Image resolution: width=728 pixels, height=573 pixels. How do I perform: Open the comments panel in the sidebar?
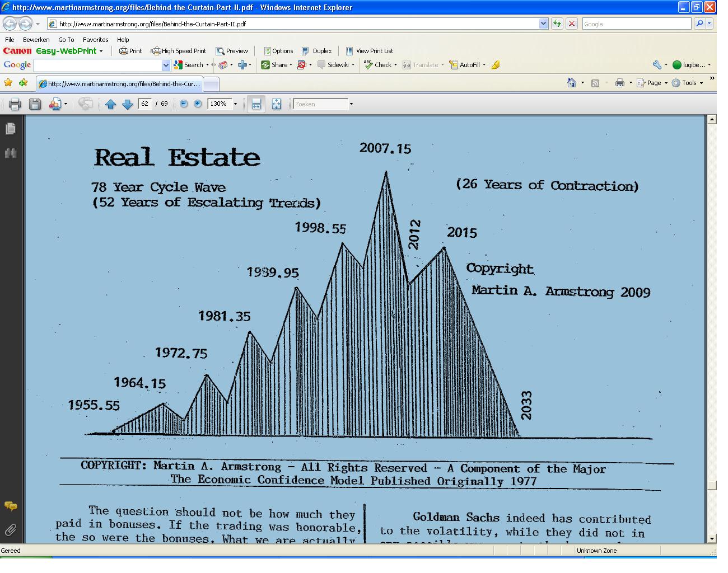click(x=11, y=506)
